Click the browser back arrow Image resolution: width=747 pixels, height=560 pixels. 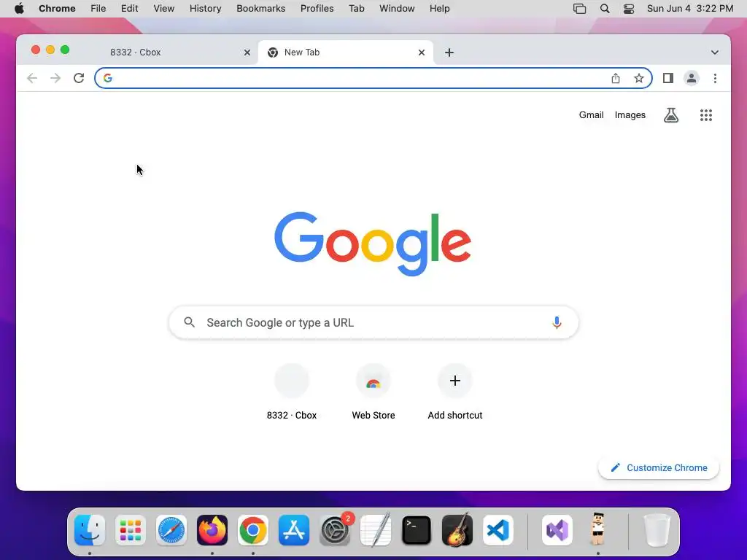[x=32, y=78]
